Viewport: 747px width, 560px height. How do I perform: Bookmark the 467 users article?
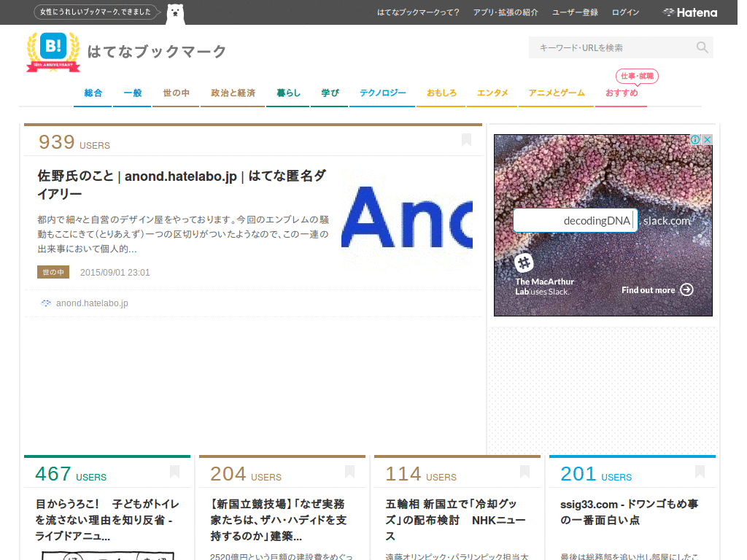pyautogui.click(x=174, y=472)
